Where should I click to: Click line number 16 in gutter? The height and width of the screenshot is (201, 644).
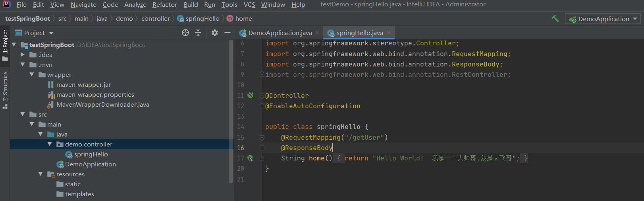pos(241,148)
